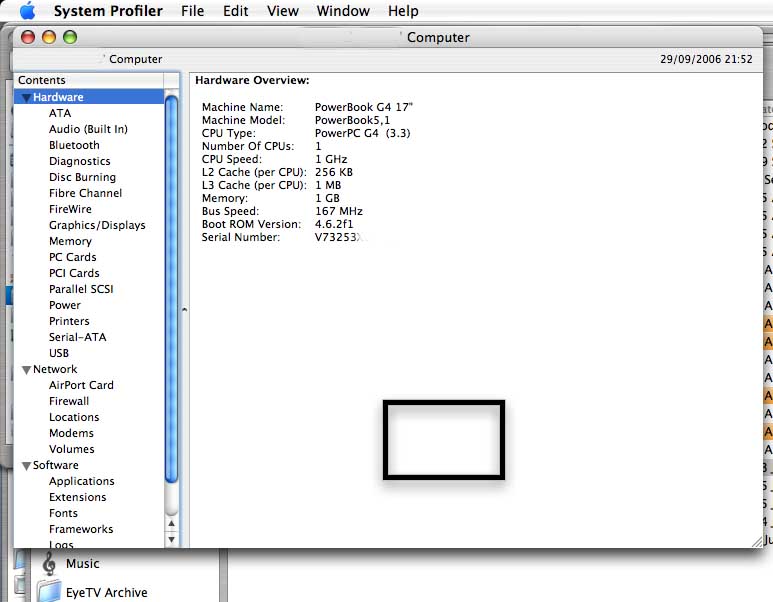Screen dimensions: 773x602
Task: Select Bluetooth in the Hardware list
Action: click(74, 145)
